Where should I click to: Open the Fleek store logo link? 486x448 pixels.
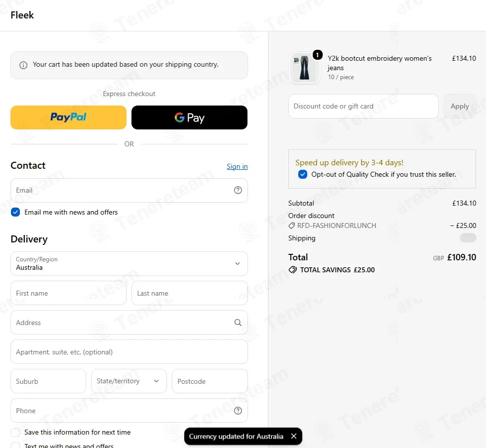point(22,15)
